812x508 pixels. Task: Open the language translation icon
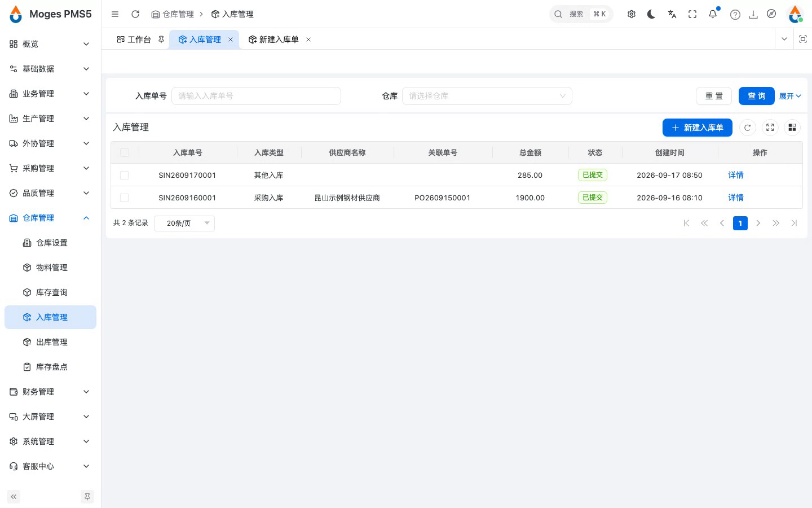pyautogui.click(x=672, y=14)
